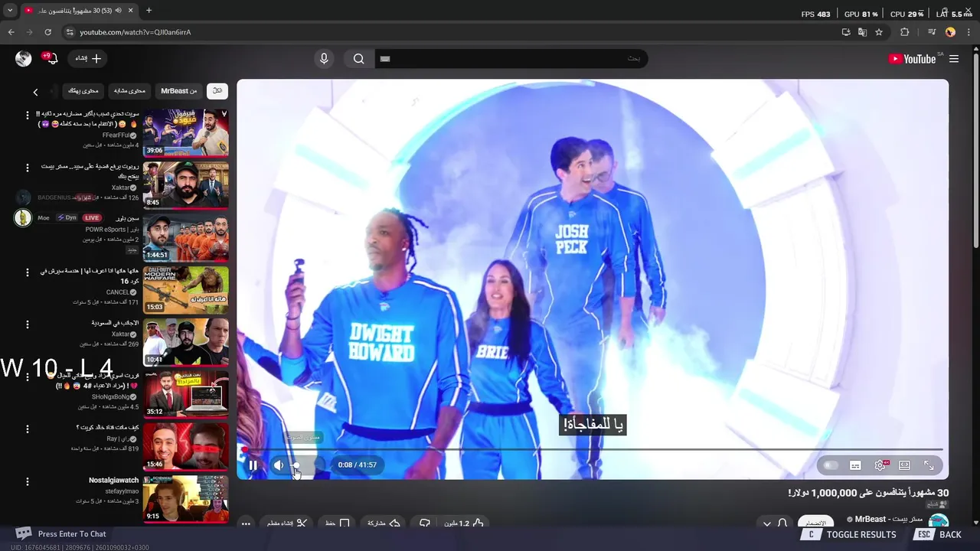Open the 10:41 Xaktar video thumbnail
The image size is (980, 551).
[x=186, y=341]
